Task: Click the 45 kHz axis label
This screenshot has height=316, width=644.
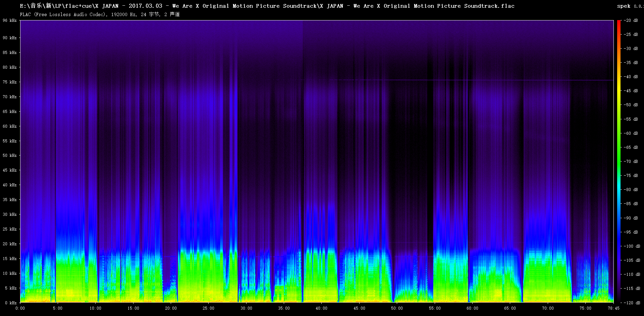Action: click(10, 170)
